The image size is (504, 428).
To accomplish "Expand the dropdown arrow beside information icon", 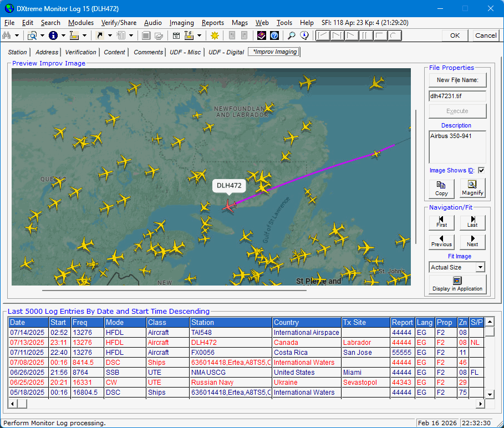I will [63, 35].
